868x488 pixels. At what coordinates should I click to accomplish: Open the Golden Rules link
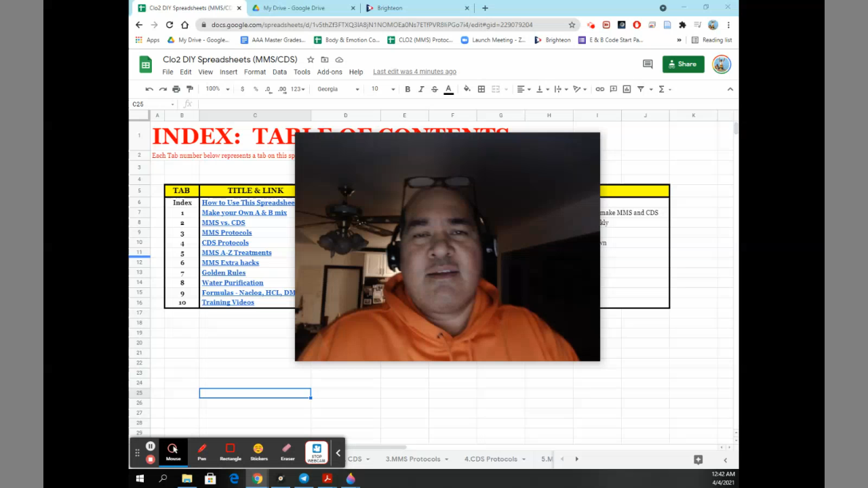pos(223,272)
